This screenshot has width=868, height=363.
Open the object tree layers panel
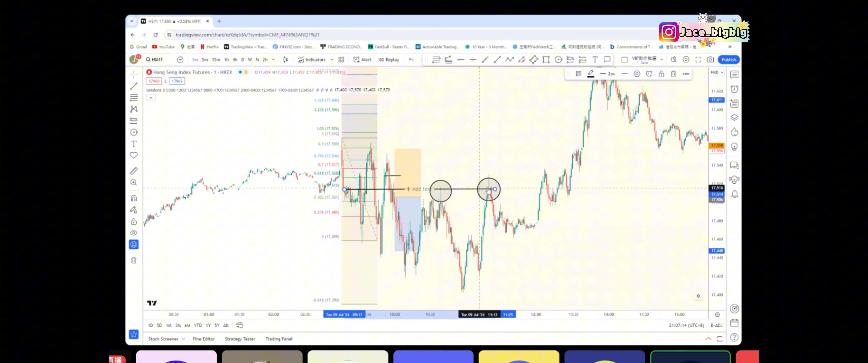(x=734, y=118)
